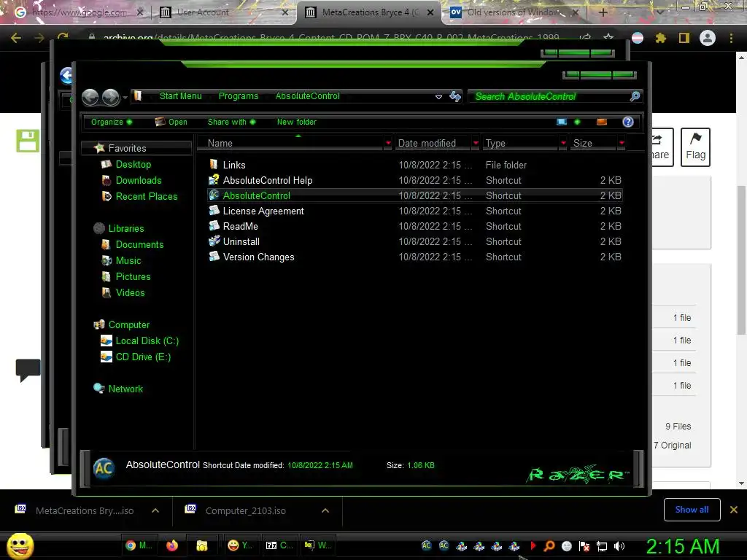The height and width of the screenshot is (560, 747).
Task: Open the Share with menu
Action: coord(231,122)
